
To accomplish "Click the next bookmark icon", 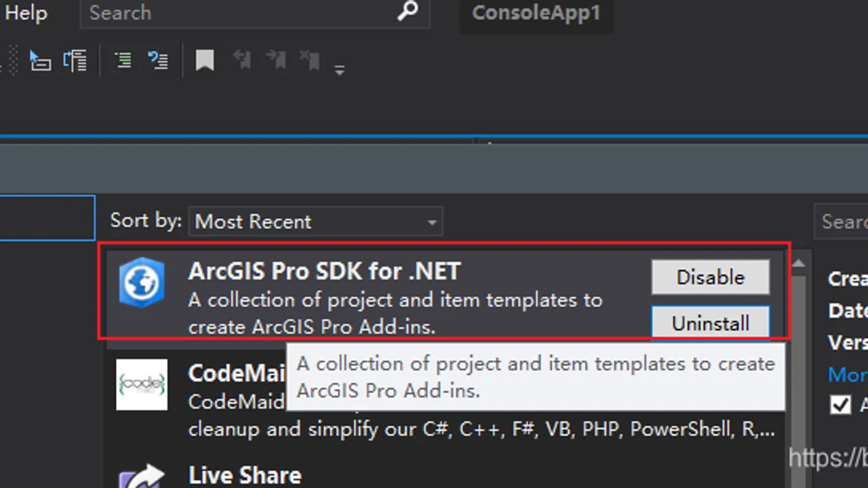I will [x=276, y=60].
